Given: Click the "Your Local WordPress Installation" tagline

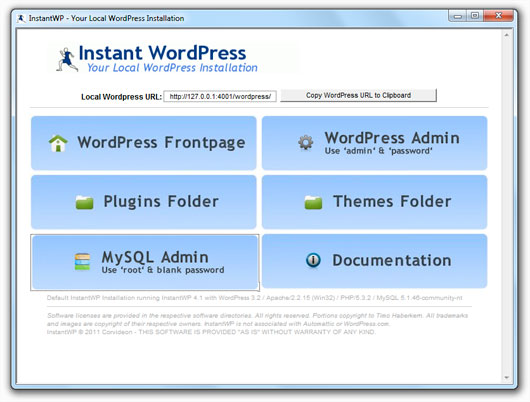Looking at the screenshot, I should [172, 68].
